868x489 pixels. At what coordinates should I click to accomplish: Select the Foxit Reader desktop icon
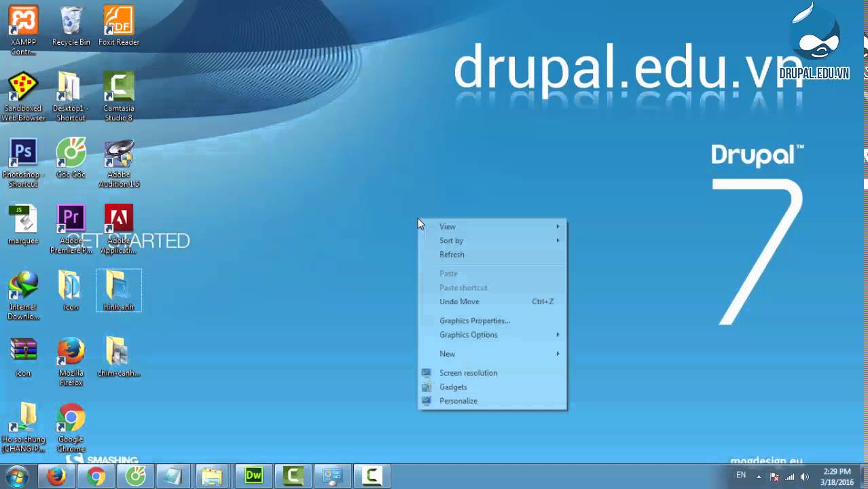(119, 26)
